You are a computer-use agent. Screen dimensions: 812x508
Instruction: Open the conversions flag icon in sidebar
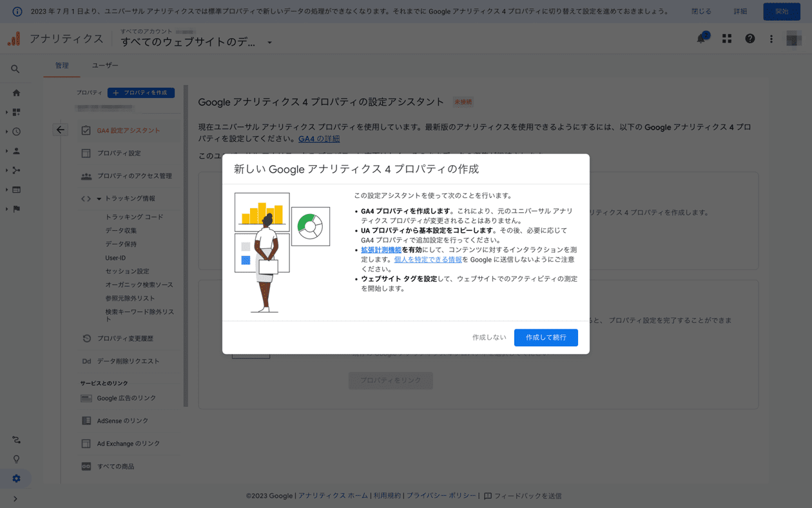pos(17,209)
